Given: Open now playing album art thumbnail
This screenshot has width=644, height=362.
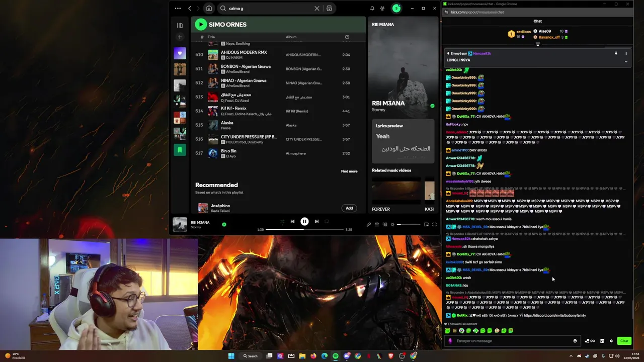Looking at the screenshot, I should 180,224.
